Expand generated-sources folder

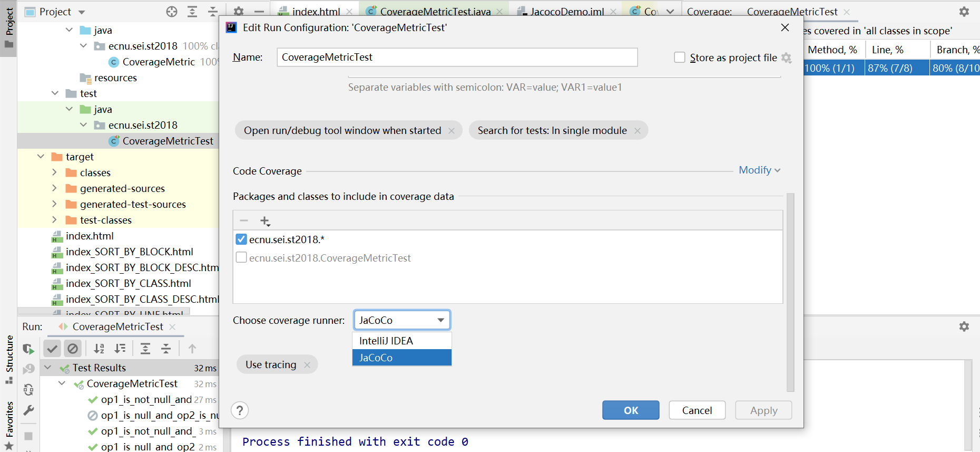54,188
